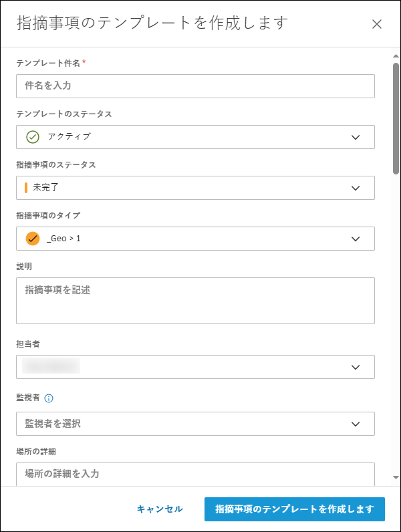
Task: Click the _Geo > 1 type value
Action: click(x=64, y=239)
